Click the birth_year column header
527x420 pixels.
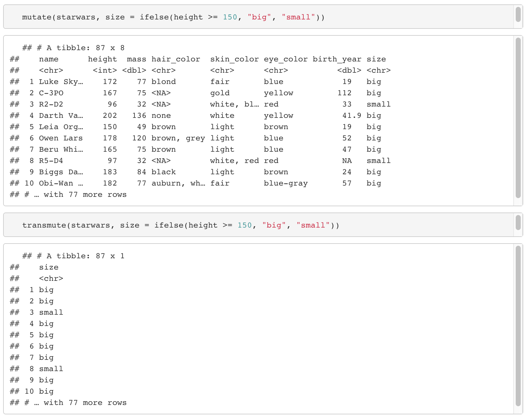tap(337, 59)
